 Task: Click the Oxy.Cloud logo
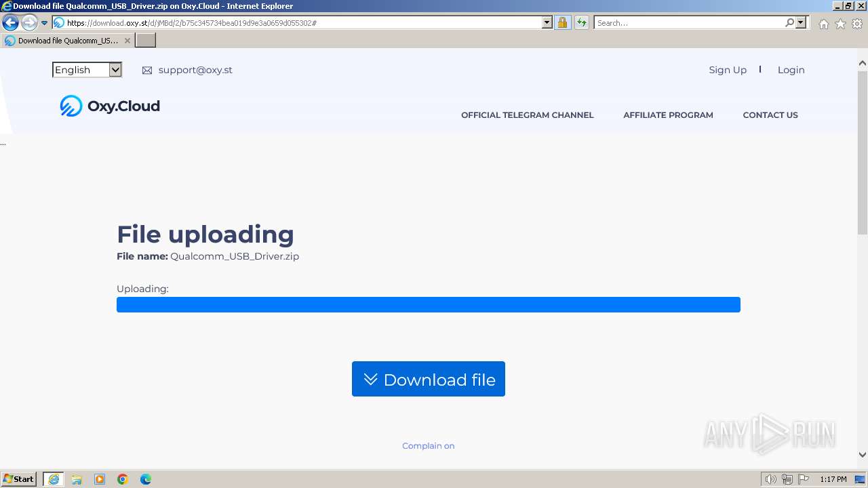pyautogui.click(x=110, y=106)
